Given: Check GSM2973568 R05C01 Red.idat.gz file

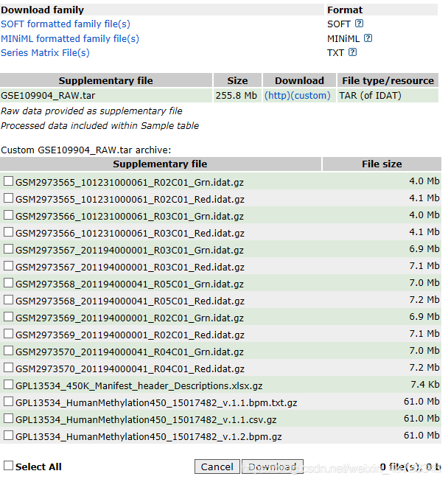Looking at the screenshot, I should (x=8, y=299).
